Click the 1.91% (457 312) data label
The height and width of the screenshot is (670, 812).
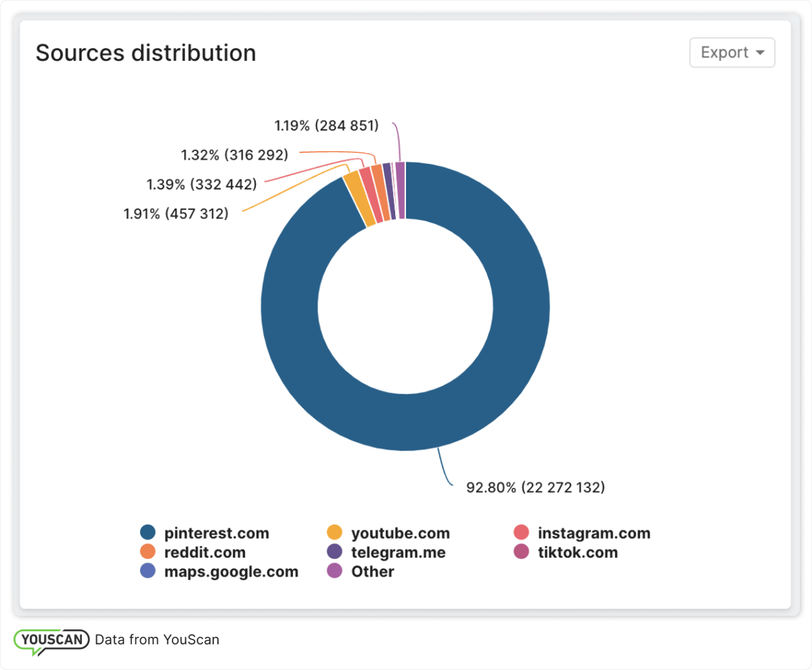[176, 214]
